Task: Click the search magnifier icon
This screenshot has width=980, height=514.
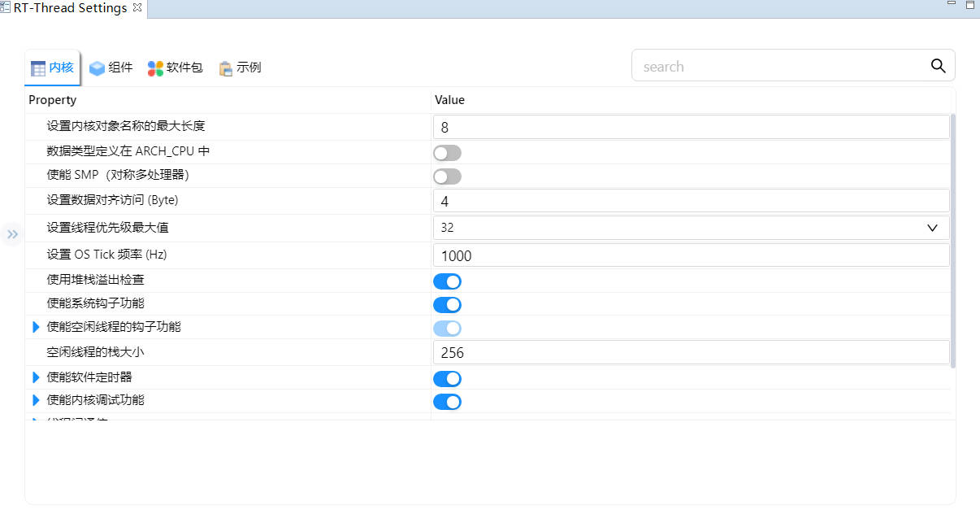Action: pos(938,66)
